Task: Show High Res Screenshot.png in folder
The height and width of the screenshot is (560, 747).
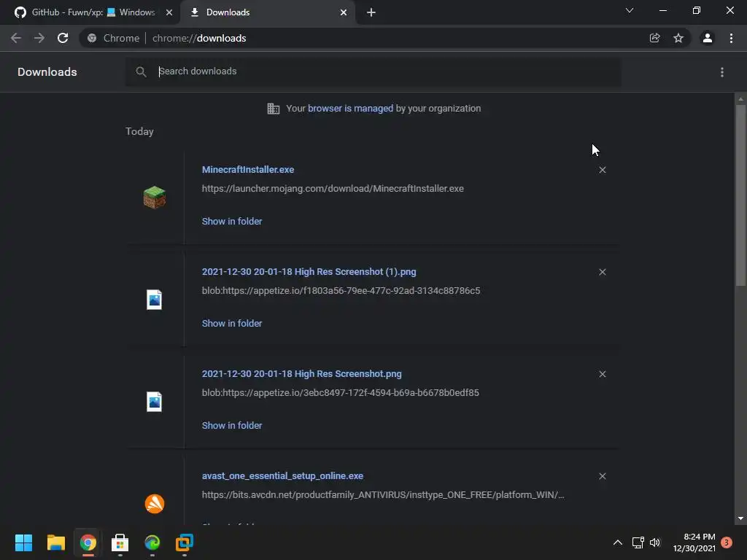Action: coord(232,426)
